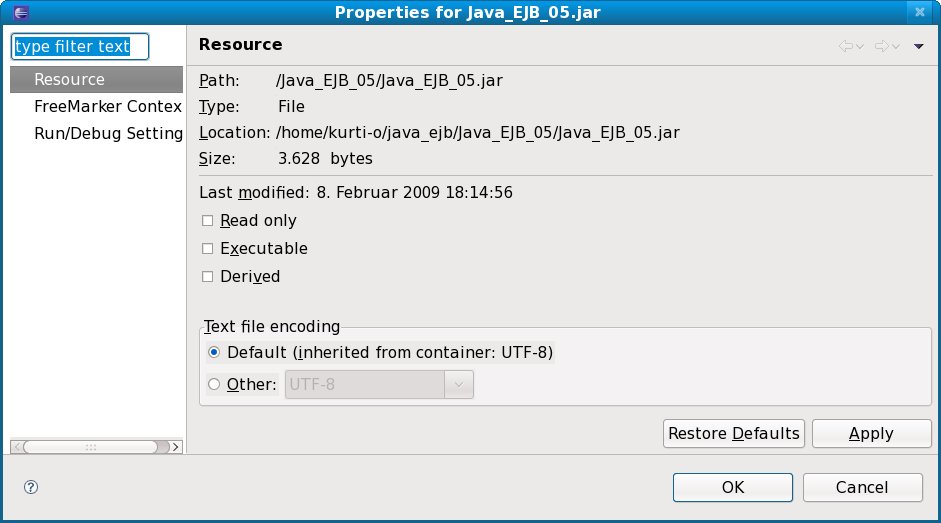This screenshot has height=523, width=941.
Task: Toggle the Executable checkbox
Action: [208, 249]
